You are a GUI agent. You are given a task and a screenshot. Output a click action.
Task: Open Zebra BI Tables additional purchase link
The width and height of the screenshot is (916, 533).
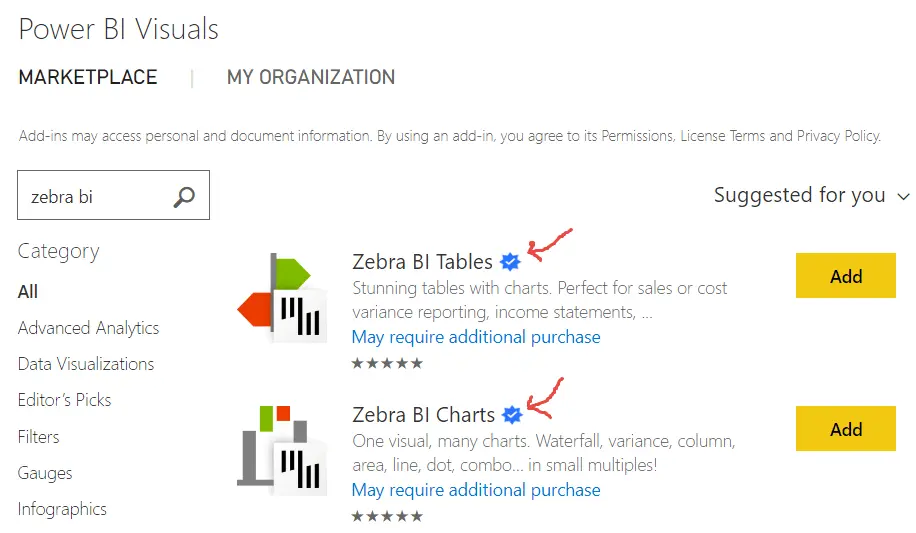[x=476, y=337]
